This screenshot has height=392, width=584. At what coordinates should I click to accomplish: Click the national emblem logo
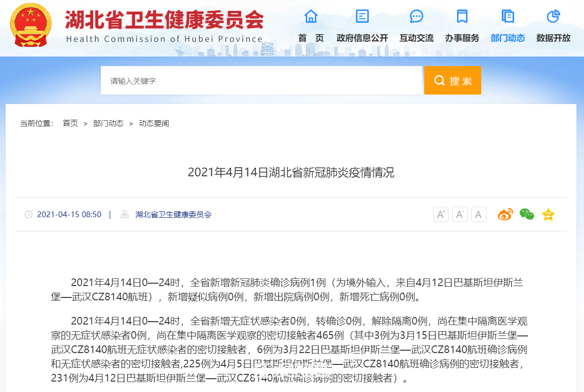pyautogui.click(x=31, y=25)
